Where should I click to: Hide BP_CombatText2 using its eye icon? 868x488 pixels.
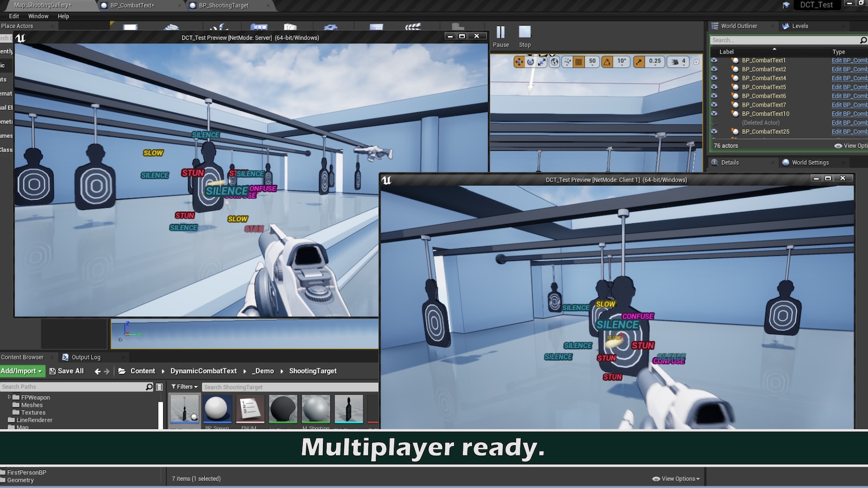click(714, 69)
